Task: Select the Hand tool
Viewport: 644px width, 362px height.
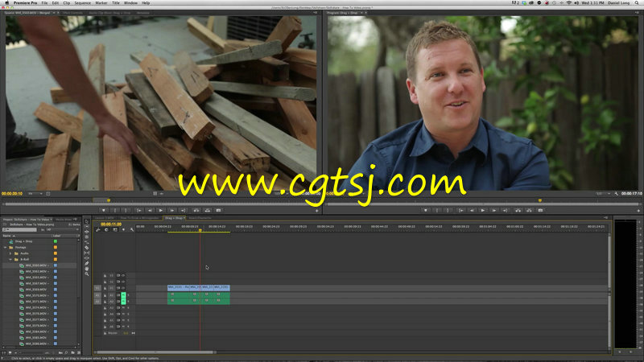Action: [x=87, y=269]
